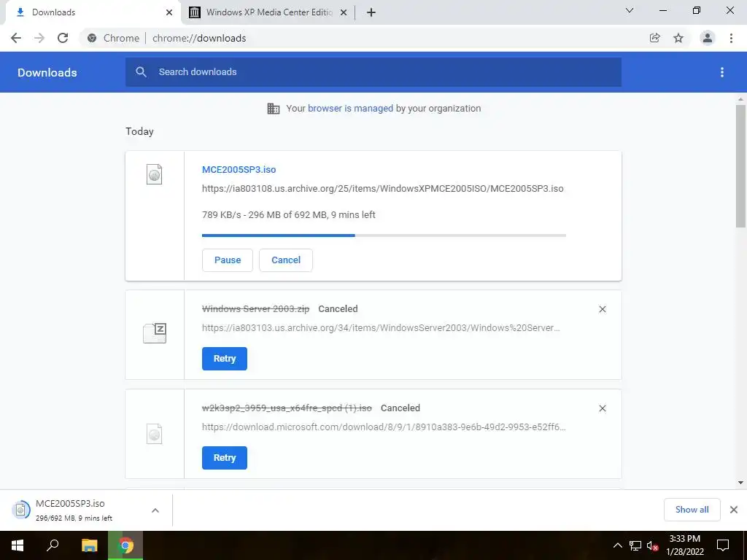Reload the downloads page

tap(63, 38)
